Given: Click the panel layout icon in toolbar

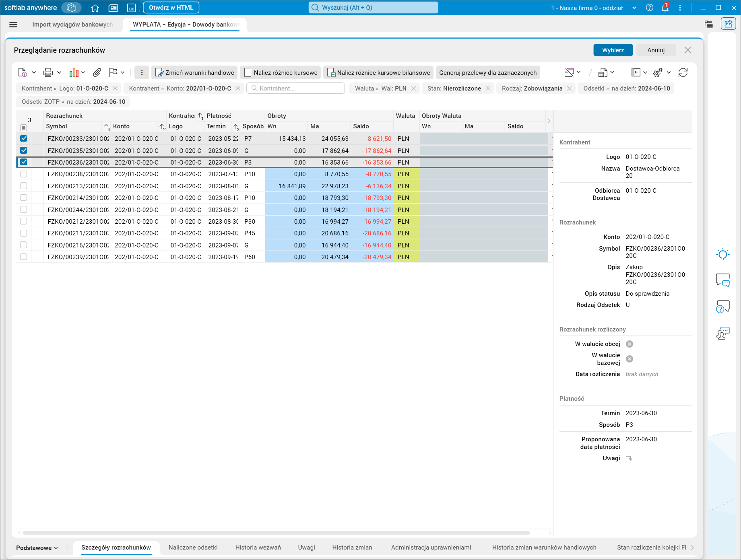Looking at the screenshot, I should pos(636,72).
